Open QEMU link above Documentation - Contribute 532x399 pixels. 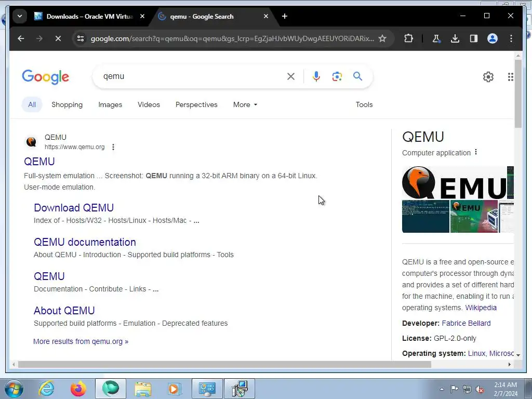[49, 276]
